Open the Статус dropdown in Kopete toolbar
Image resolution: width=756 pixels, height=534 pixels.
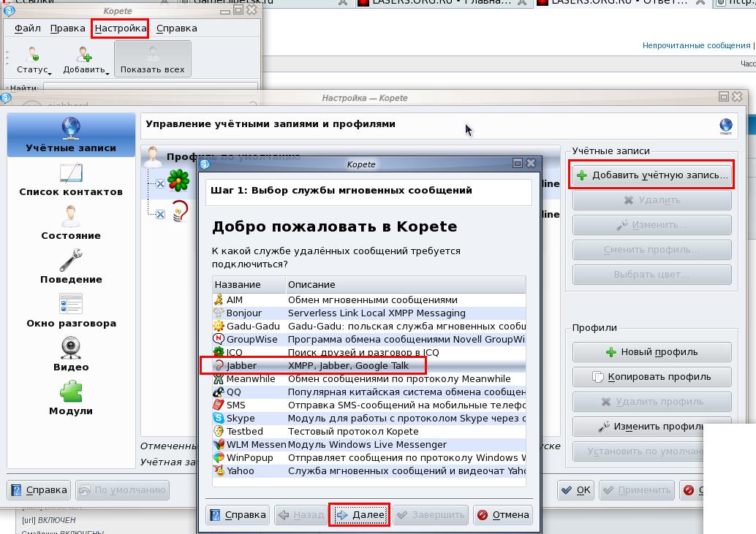(x=34, y=60)
